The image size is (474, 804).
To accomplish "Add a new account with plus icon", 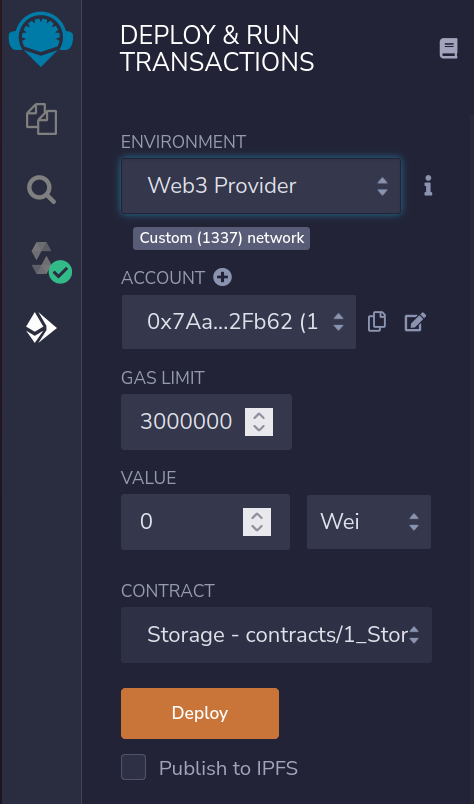I will (222, 278).
